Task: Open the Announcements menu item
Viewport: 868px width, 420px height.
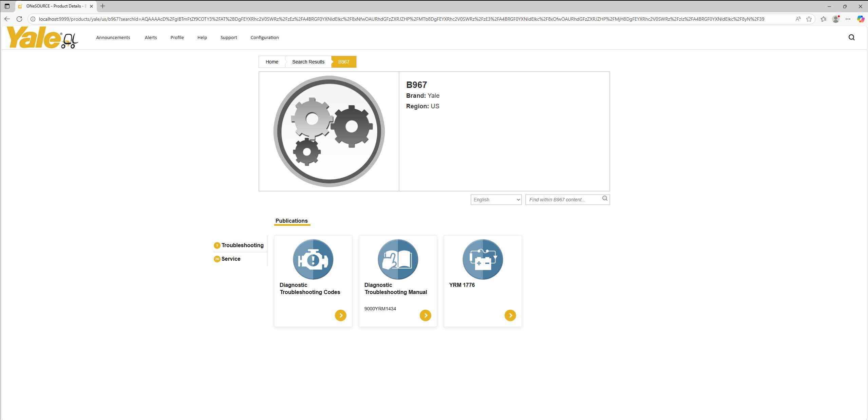Action: tap(113, 37)
